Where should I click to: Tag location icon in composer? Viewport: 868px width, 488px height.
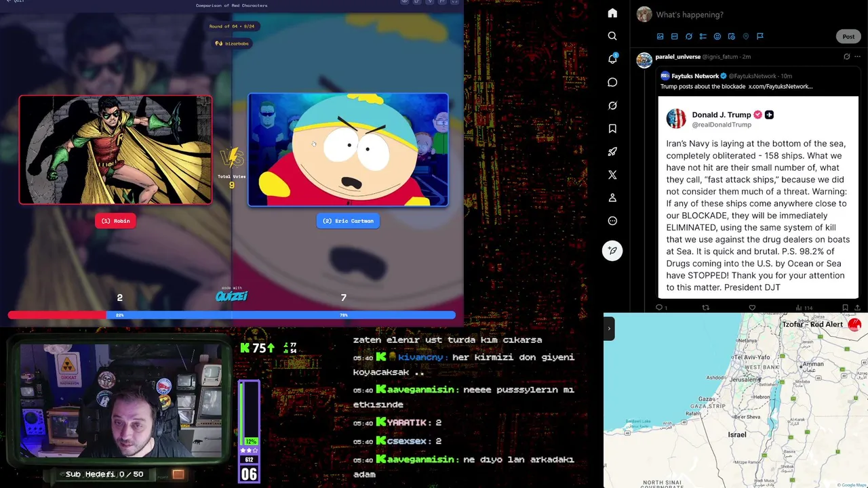coord(745,36)
